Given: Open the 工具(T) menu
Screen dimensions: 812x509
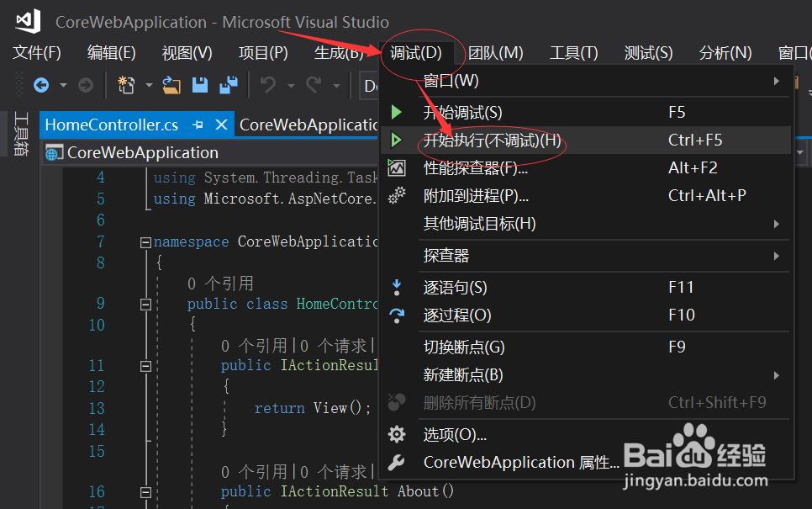Looking at the screenshot, I should 574,53.
